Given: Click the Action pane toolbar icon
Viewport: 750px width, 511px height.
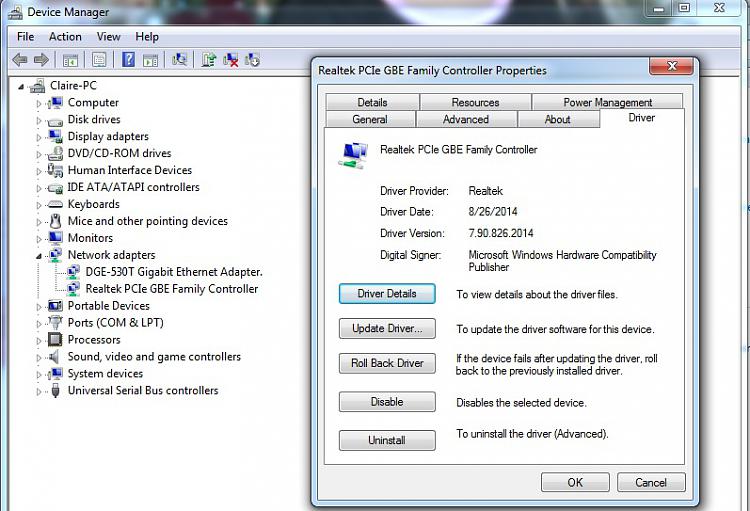Looking at the screenshot, I should click(x=151, y=60).
